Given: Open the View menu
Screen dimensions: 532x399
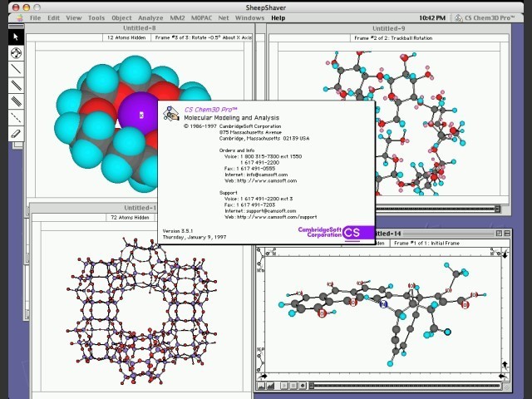Looking at the screenshot, I should [x=74, y=18].
